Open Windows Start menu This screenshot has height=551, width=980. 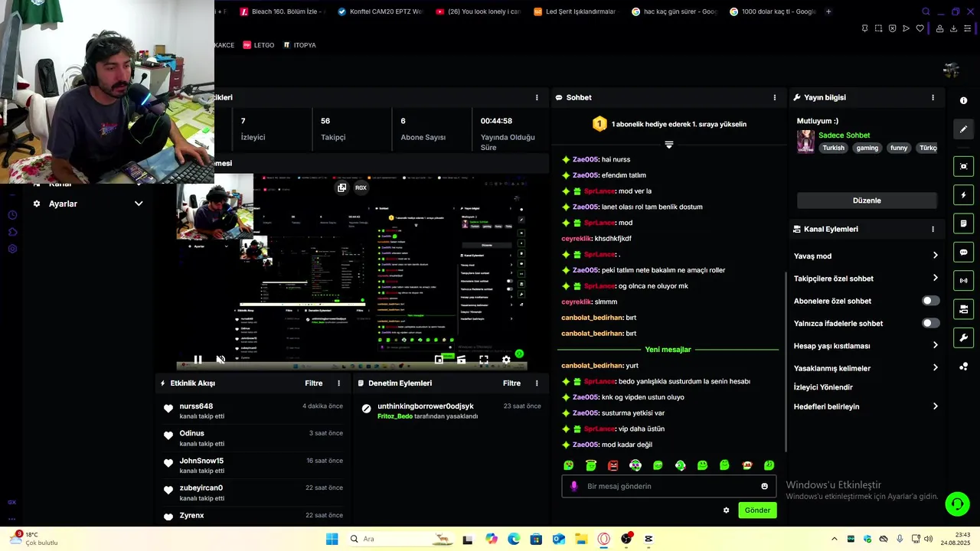click(332, 539)
